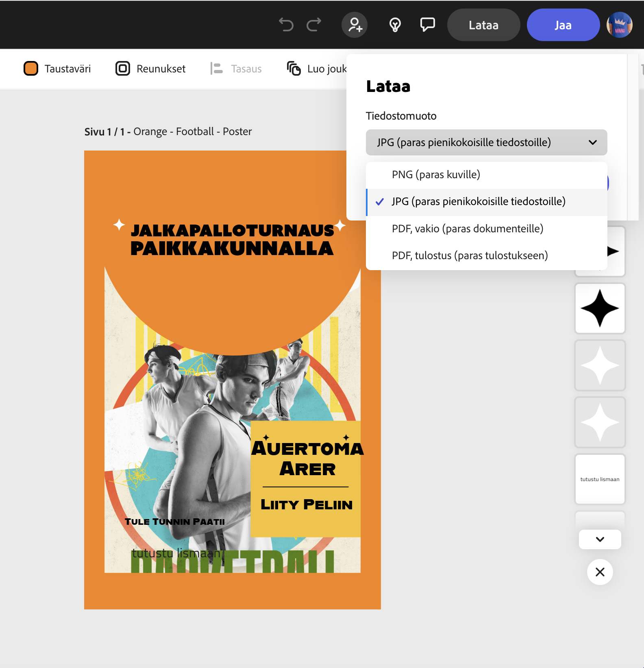Select the black four-point star shape
The image size is (644, 668).
[600, 308]
